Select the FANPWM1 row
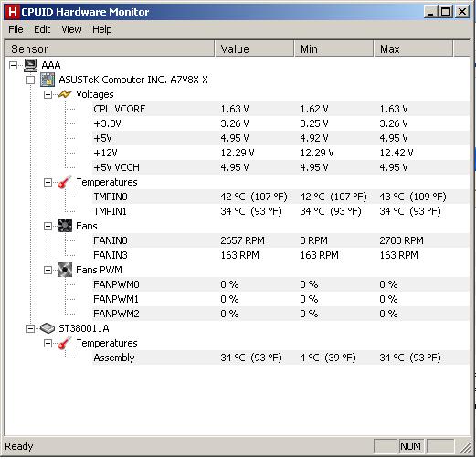This screenshot has height=459, width=476. pos(280,299)
